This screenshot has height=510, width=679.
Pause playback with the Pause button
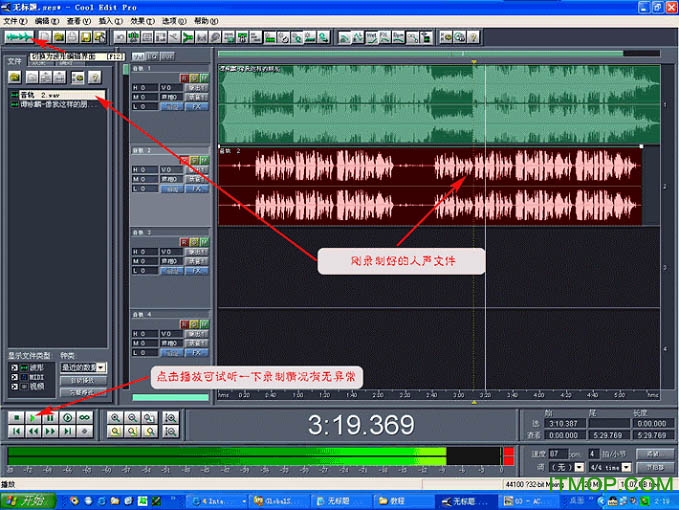50,417
